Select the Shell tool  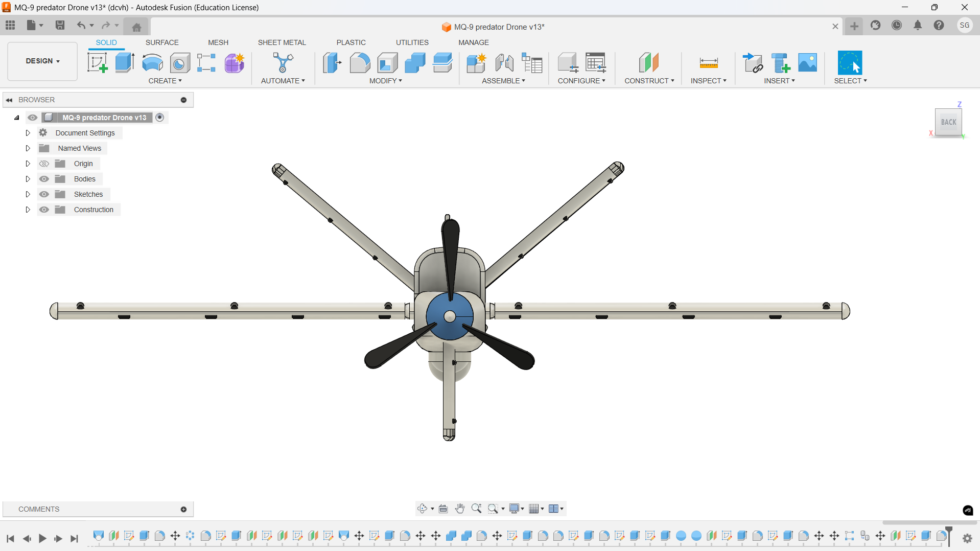point(387,63)
